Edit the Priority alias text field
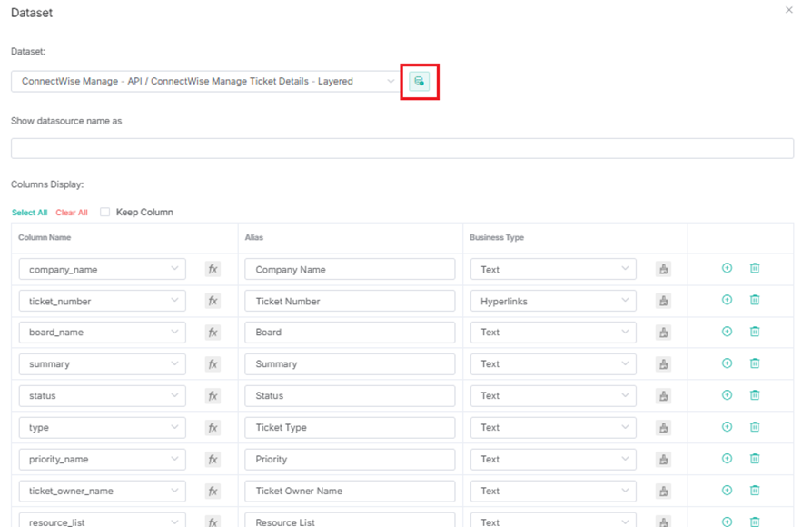This screenshot has width=812, height=527. 350,459
